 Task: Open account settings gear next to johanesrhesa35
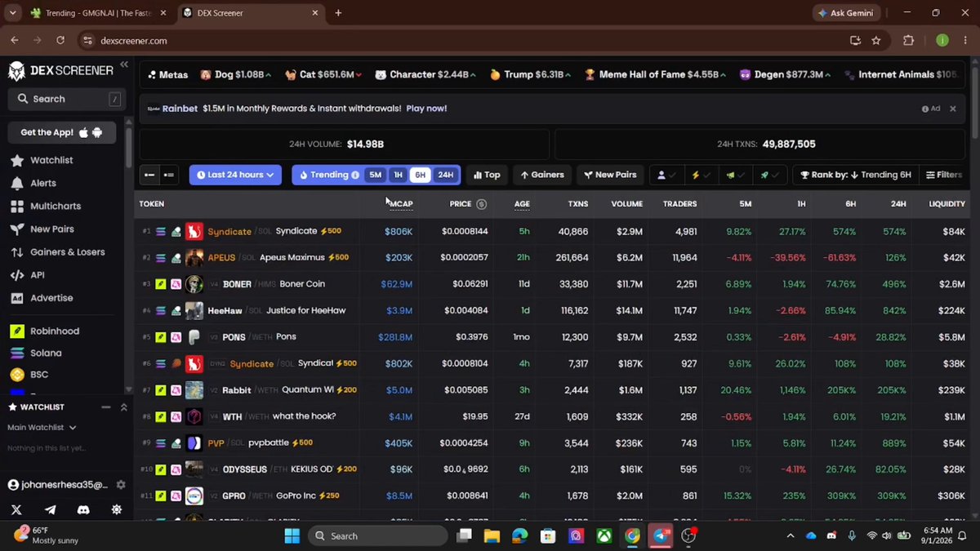point(121,485)
